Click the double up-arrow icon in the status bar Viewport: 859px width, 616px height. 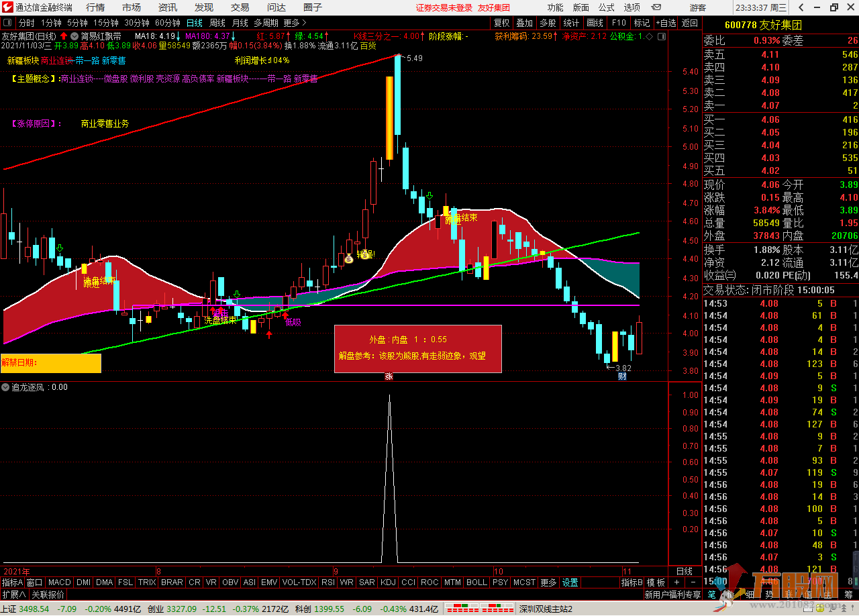coord(844,609)
